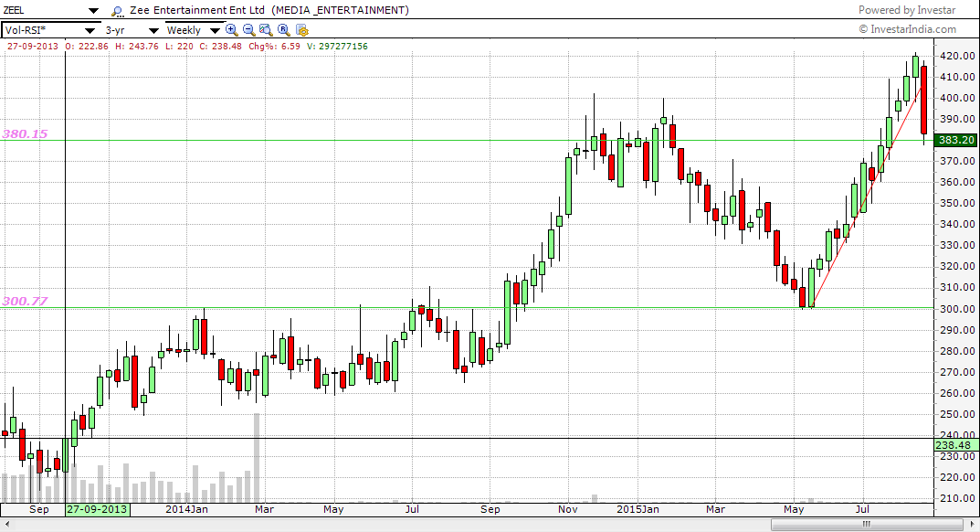
Task: Click the reset zoom magnifier icon
Action: click(284, 29)
